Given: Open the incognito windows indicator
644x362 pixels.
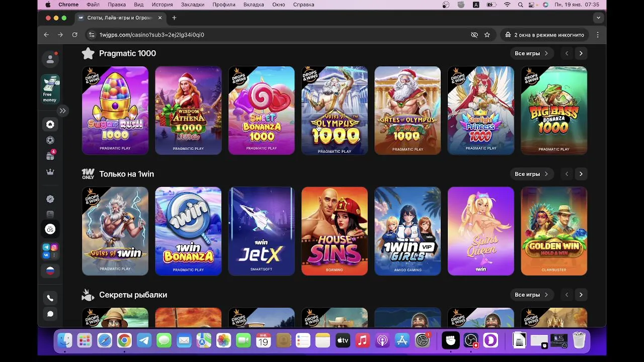Looking at the screenshot, I should click(544, 35).
